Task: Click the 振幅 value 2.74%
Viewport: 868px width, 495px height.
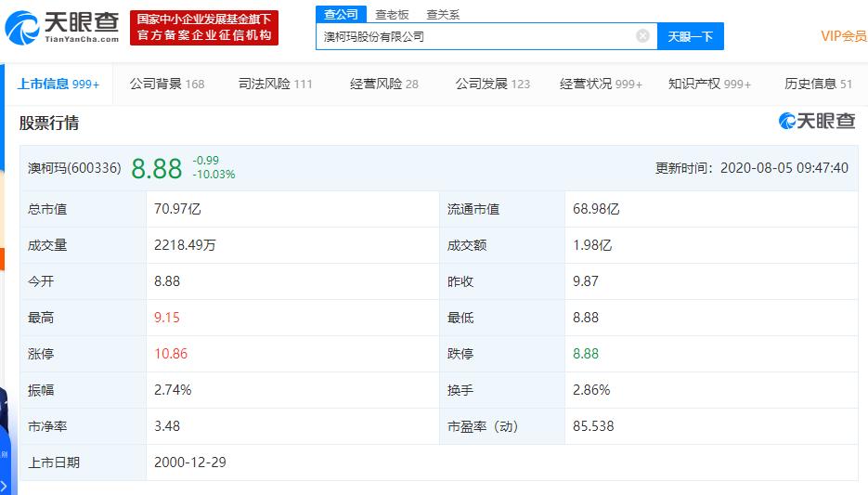Action: (173, 390)
